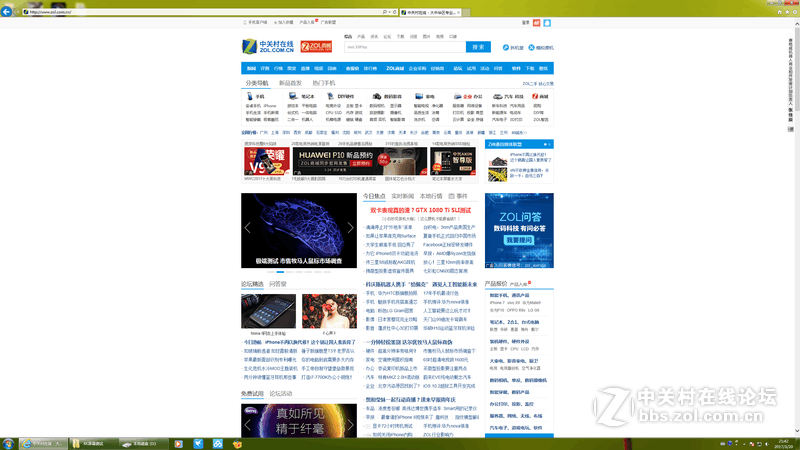800x450 pixels.
Task: Go back with the browser back arrow
Action: tap(6, 11)
